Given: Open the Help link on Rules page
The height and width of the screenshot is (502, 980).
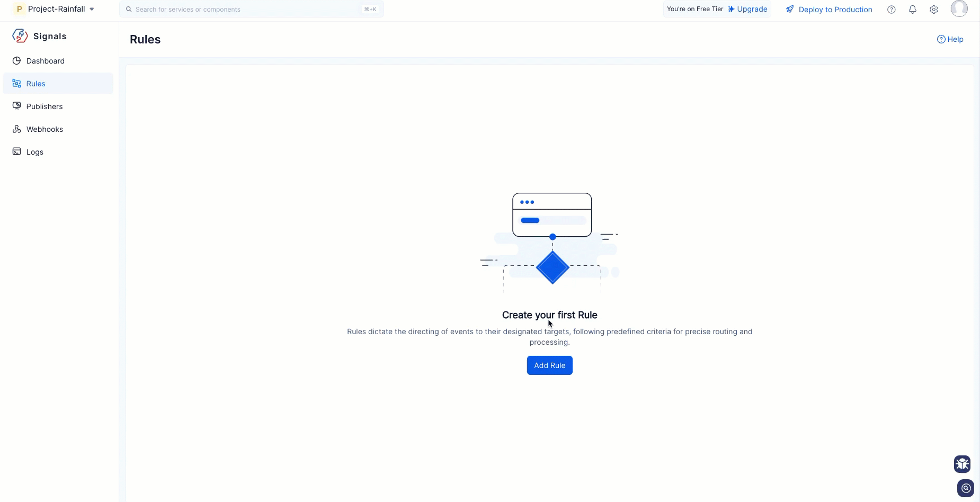Looking at the screenshot, I should click(950, 39).
